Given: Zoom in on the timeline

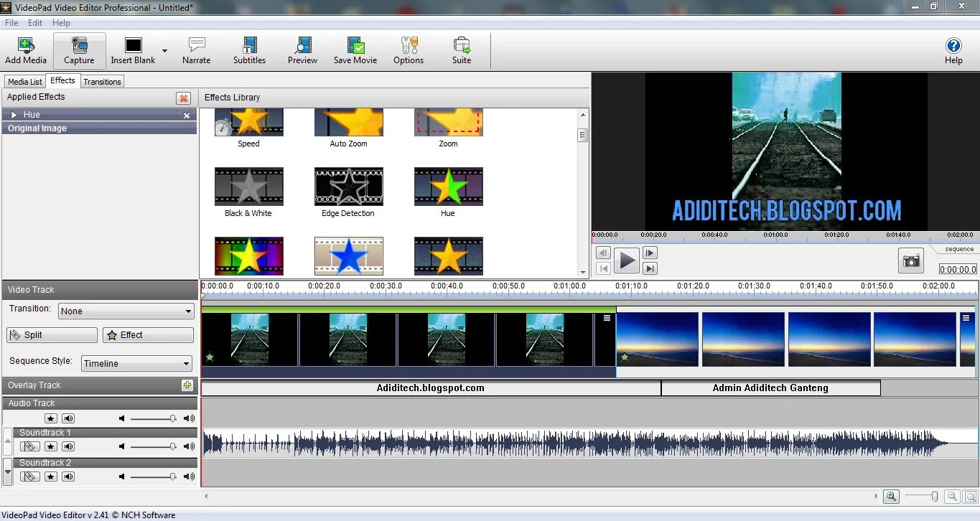Looking at the screenshot, I should 891,496.
